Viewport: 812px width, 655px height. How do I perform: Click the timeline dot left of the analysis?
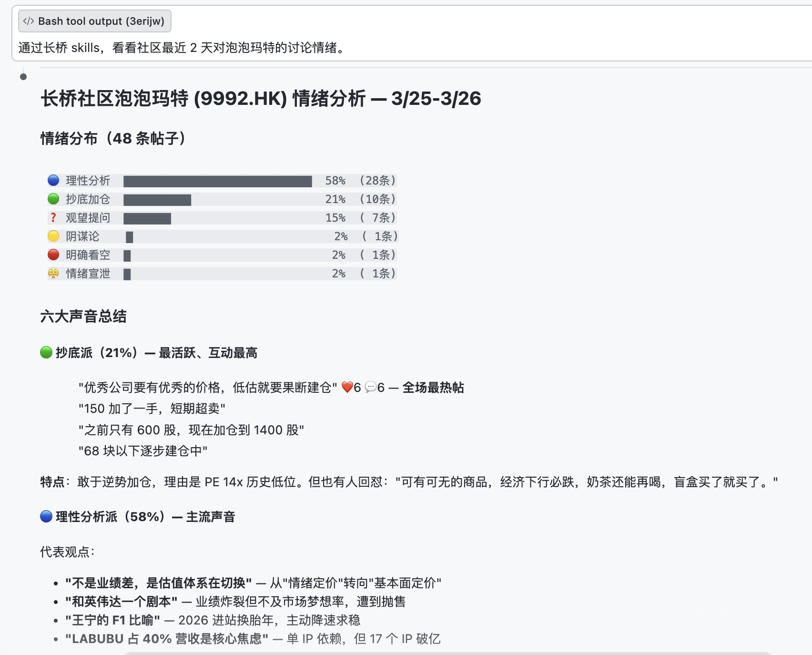[x=23, y=77]
